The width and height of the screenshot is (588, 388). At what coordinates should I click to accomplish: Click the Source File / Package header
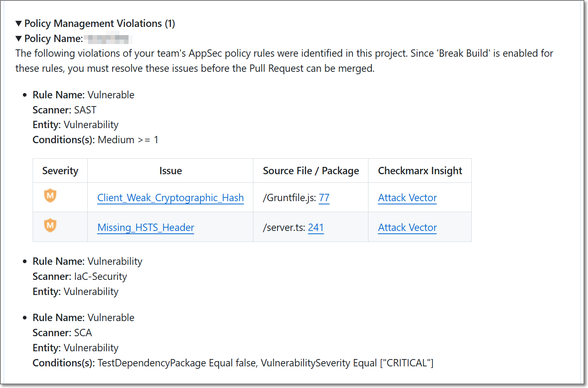(x=311, y=171)
